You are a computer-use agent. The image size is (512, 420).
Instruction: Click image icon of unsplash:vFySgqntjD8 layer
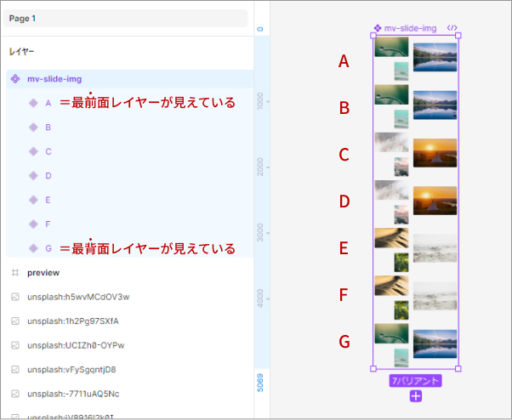(14, 370)
